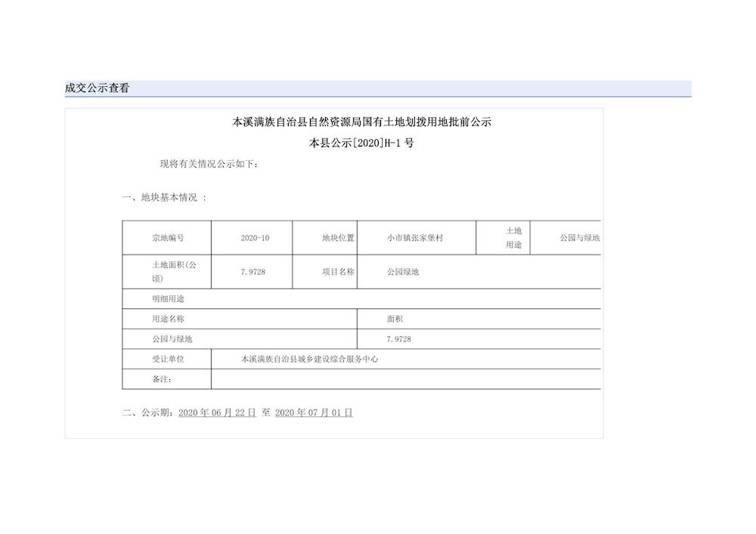Select the start date 2020年06月22日
This screenshot has width=756, height=534.
217,412
